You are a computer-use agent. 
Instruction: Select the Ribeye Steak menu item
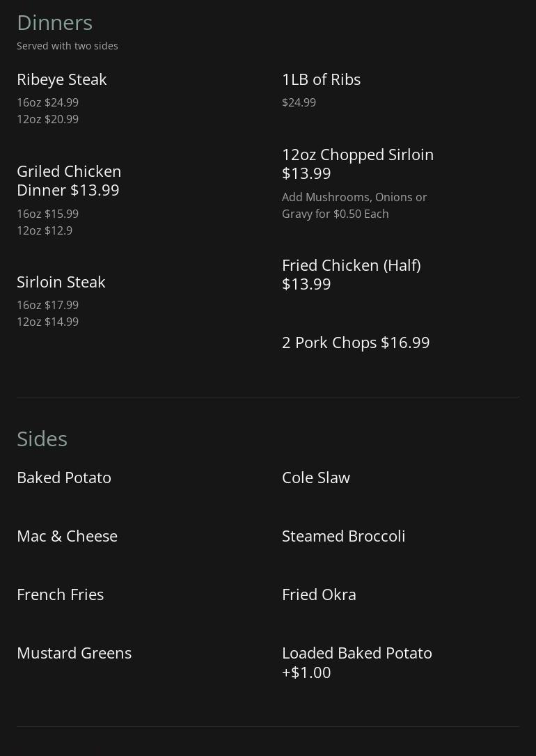[x=61, y=79]
